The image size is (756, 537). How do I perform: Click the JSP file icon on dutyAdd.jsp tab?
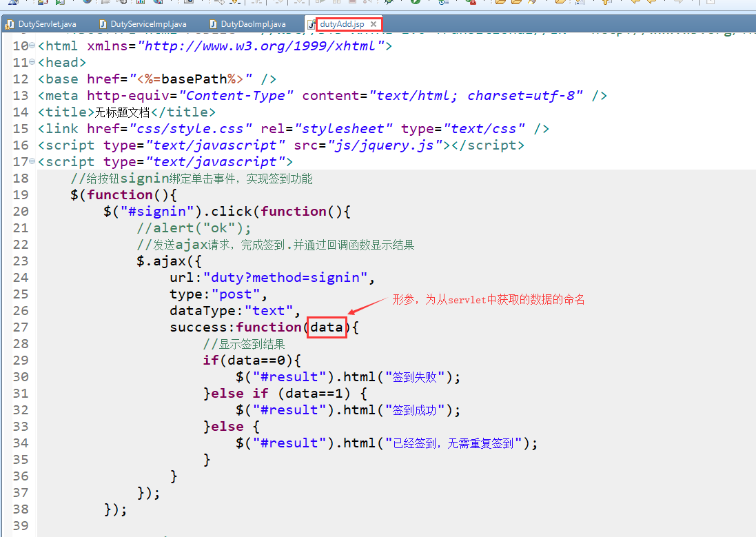point(311,23)
